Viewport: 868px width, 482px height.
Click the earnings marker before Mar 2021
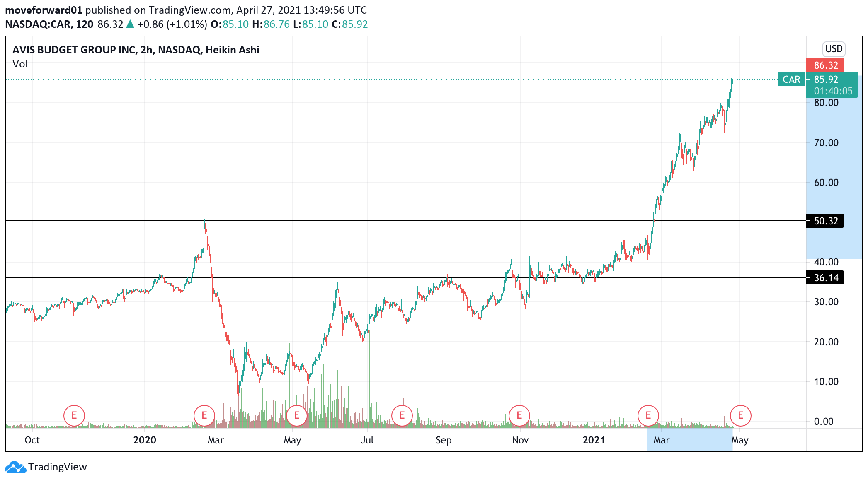(x=648, y=415)
